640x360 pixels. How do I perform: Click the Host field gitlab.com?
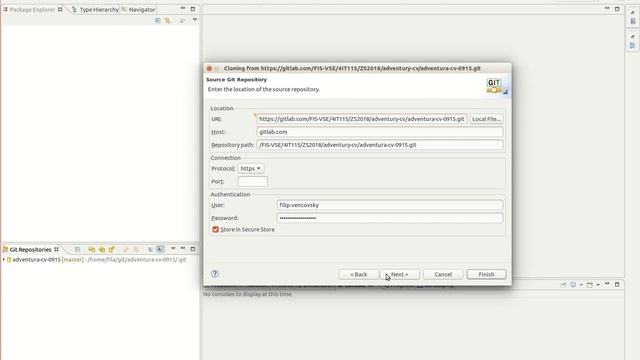pos(380,132)
